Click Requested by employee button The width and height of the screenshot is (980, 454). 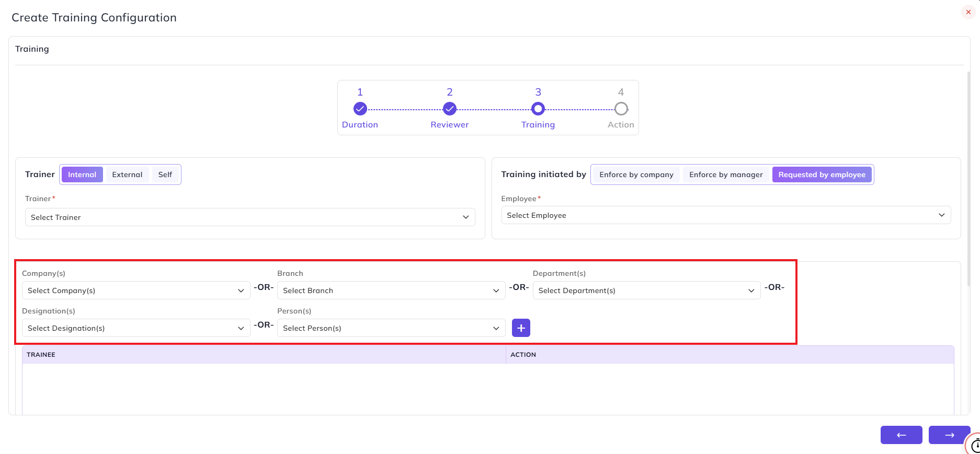click(x=822, y=174)
